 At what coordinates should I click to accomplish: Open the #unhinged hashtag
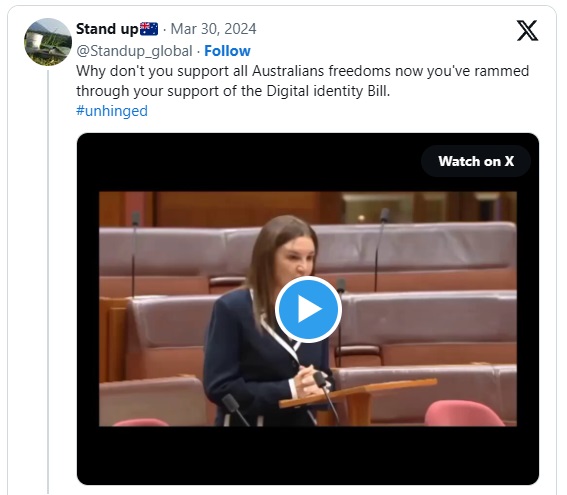click(112, 111)
